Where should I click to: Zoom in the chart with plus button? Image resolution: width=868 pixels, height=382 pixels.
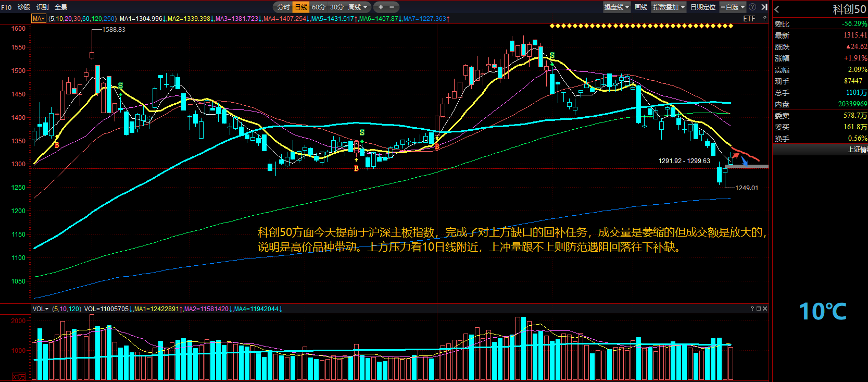[381, 7]
